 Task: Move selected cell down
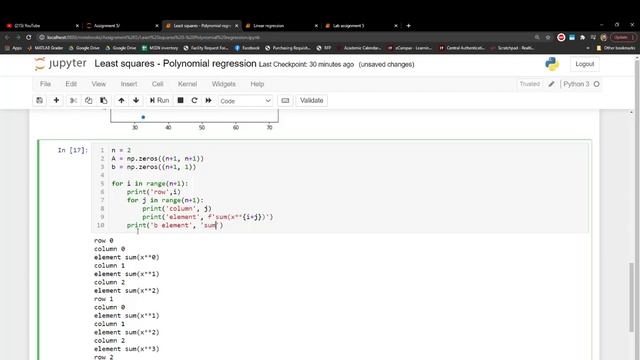pos(136,100)
